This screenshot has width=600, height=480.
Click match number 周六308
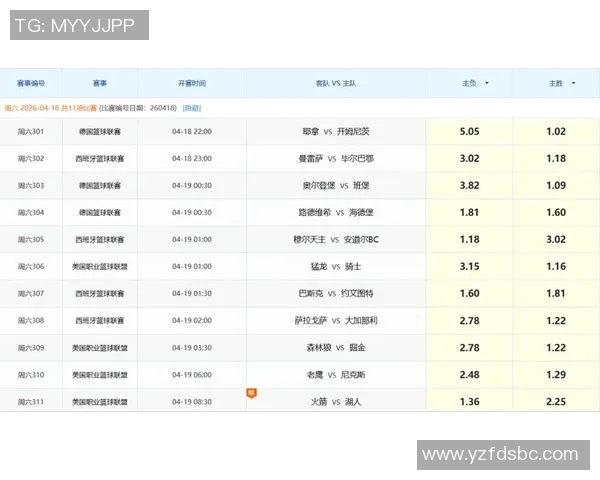31,321
